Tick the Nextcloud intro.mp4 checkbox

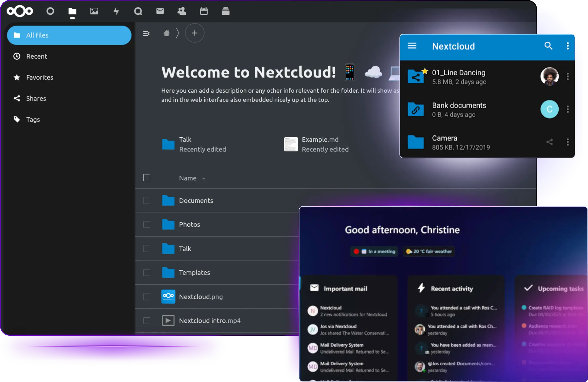click(147, 321)
